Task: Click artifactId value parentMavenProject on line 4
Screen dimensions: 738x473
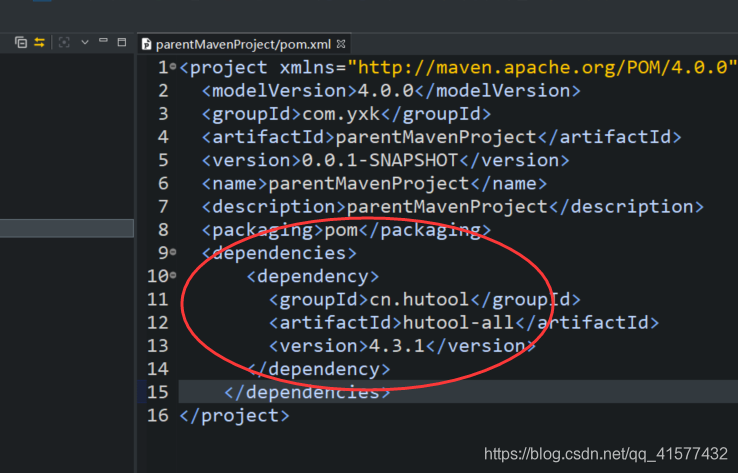Action: point(436,137)
